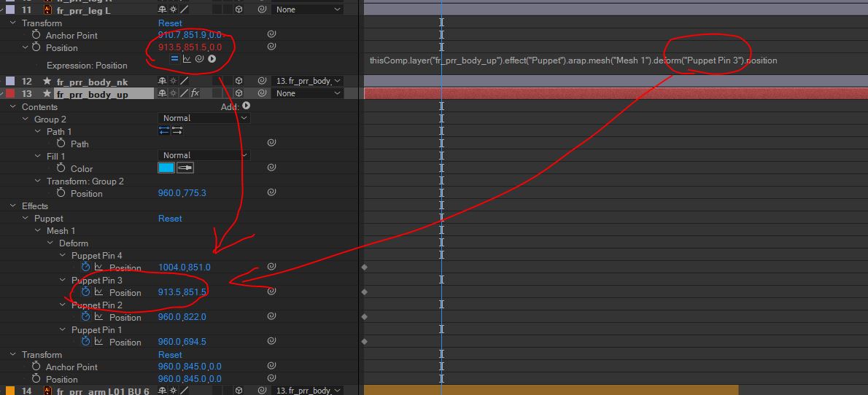The height and width of the screenshot is (395, 868).
Task: Collapse the Group 2 twirl arrow
Action: 25,119
